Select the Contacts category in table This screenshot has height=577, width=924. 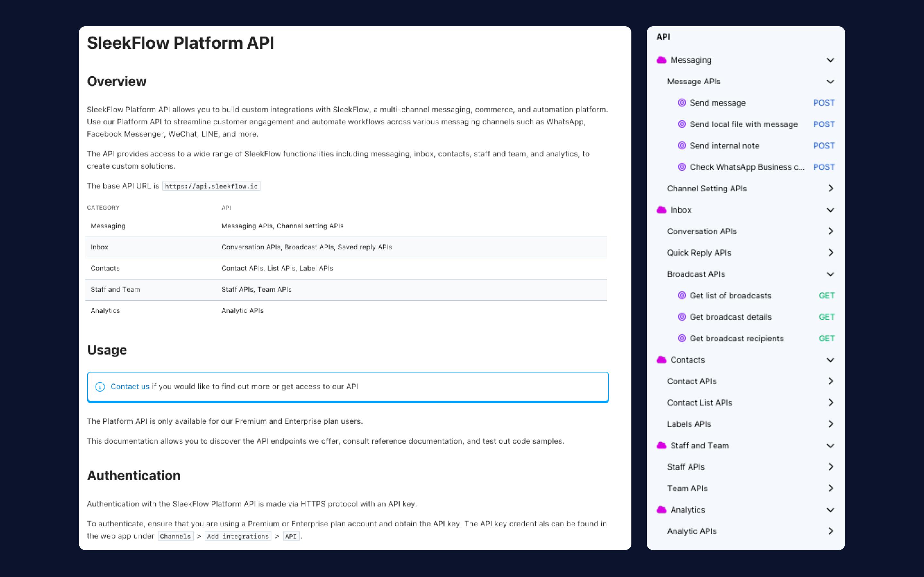point(105,268)
